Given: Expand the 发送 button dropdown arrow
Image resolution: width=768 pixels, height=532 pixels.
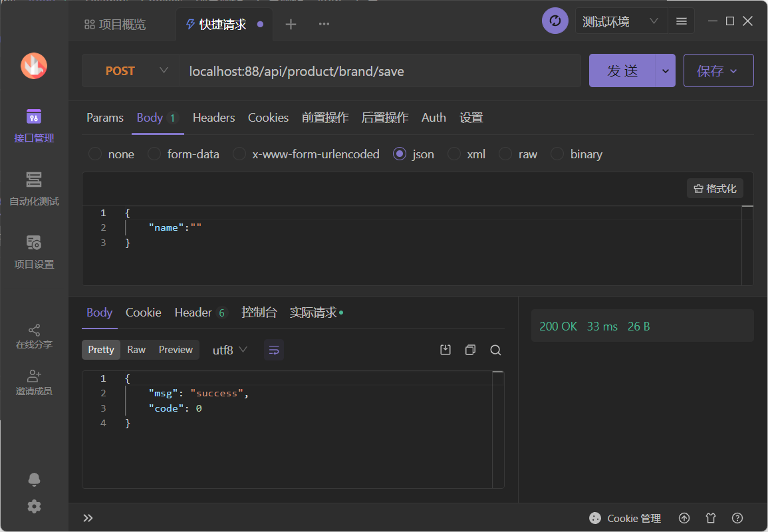Looking at the screenshot, I should pyautogui.click(x=665, y=71).
